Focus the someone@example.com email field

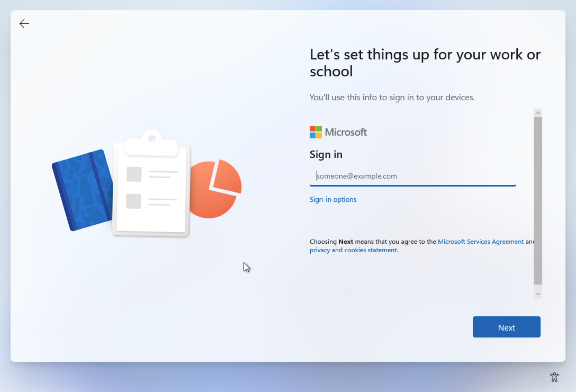[x=413, y=176]
